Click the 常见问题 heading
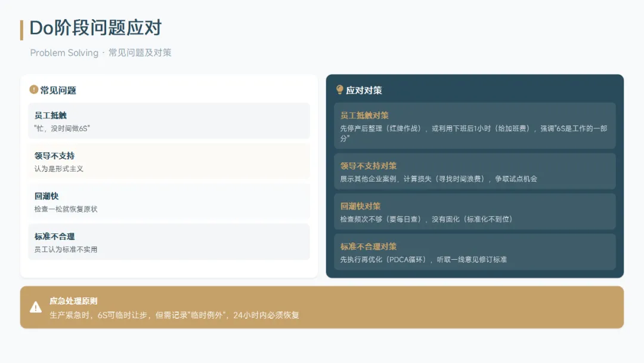The height and width of the screenshot is (363, 644). click(x=58, y=90)
